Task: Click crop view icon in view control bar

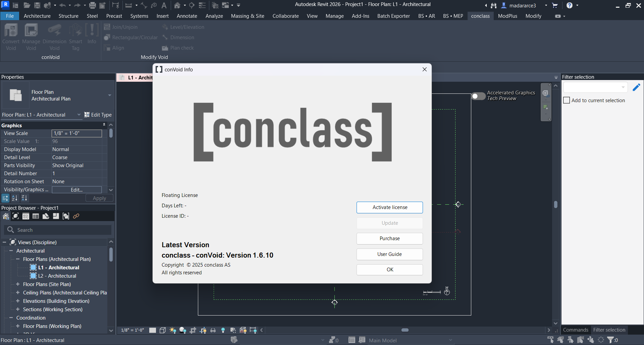Action: 193,330
